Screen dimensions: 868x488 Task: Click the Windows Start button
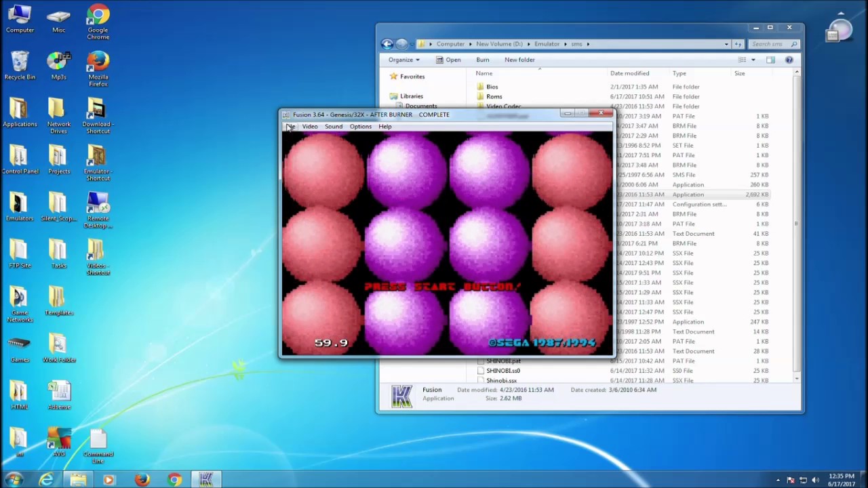pyautogui.click(x=14, y=479)
